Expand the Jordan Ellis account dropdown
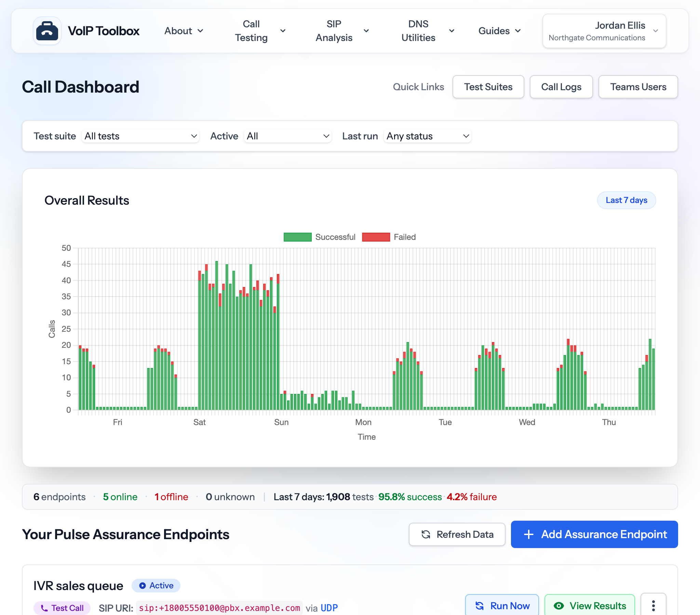 tap(604, 31)
